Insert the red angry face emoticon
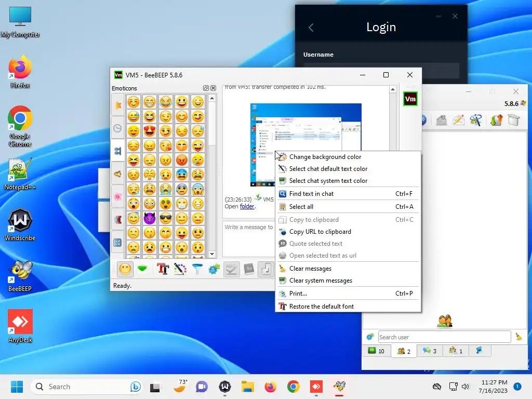The height and width of the screenshot is (399, 532). coord(182,160)
